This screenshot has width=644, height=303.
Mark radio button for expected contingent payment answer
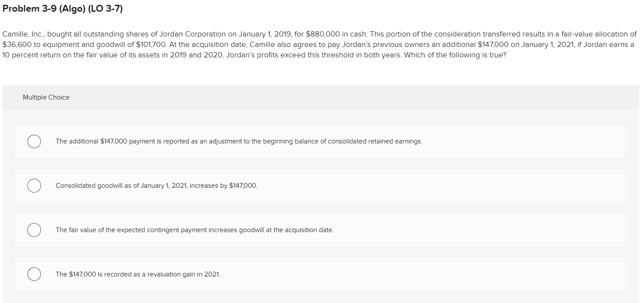34,230
